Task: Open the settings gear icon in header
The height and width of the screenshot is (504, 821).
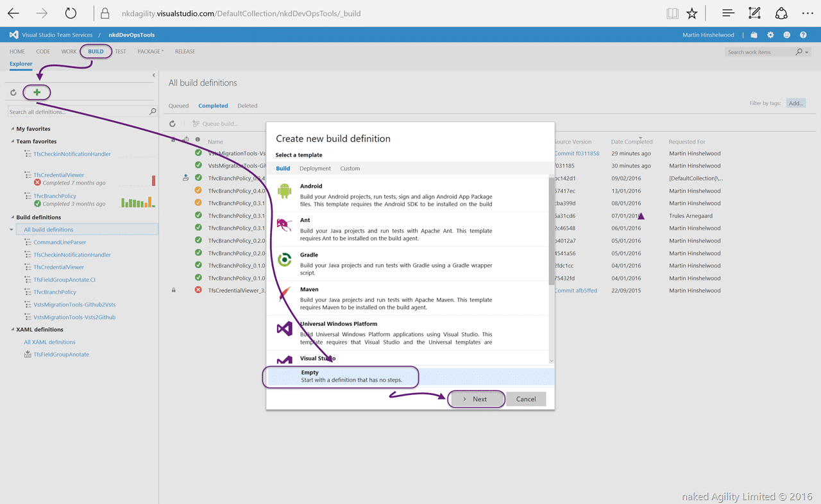Action: [770, 35]
